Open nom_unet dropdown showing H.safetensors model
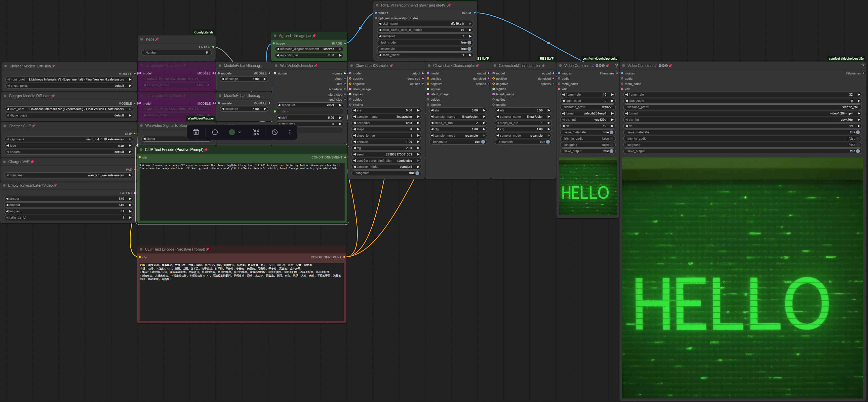The image size is (868, 402). tap(69, 79)
